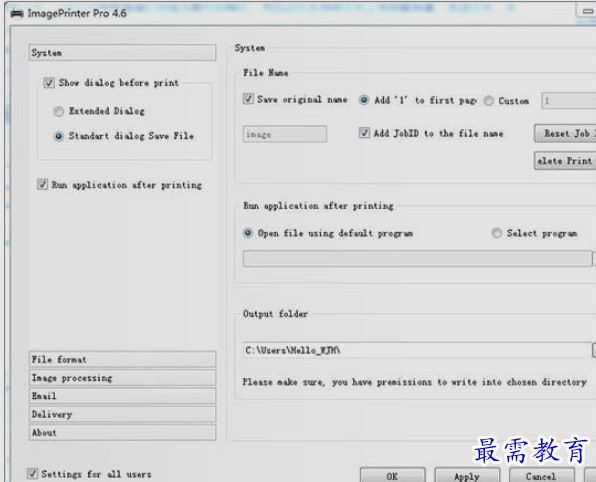Screen dimensions: 596x482
Task: Click the Custom number input field
Action: (x=568, y=101)
